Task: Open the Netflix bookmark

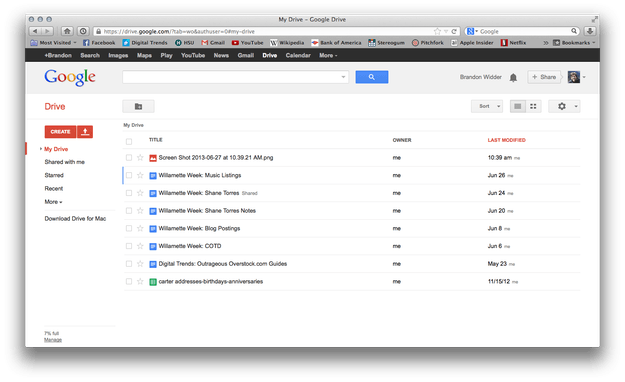Action: point(514,43)
